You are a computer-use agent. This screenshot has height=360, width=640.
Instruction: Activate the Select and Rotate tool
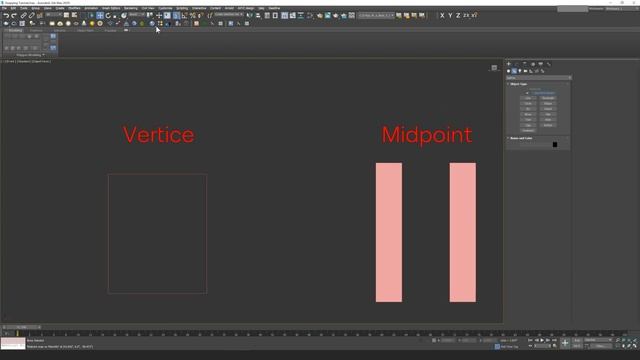[108, 16]
